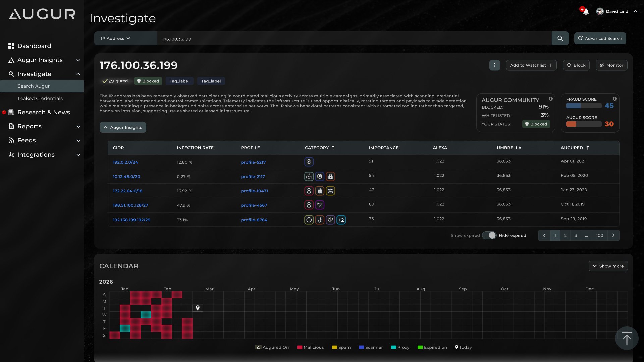644x362 pixels.
Task: Collapse the Augur Insights section expander
Action: (123, 127)
